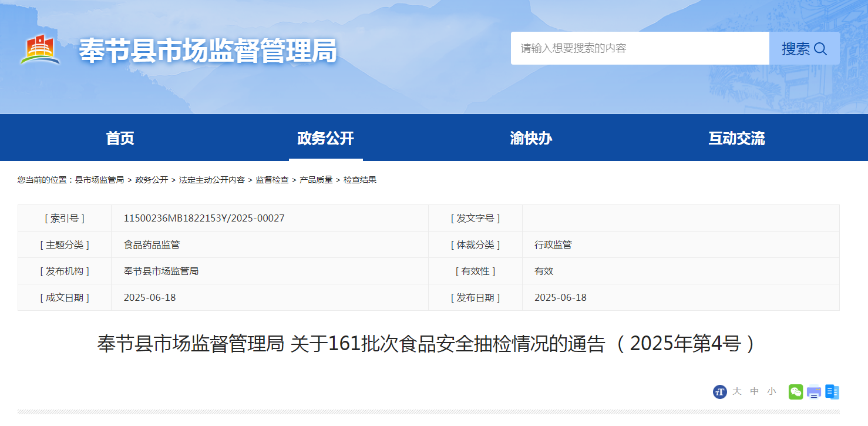The width and height of the screenshot is (868, 426).
Task: Click 发布日期 value 2025-06-18
Action: click(560, 297)
